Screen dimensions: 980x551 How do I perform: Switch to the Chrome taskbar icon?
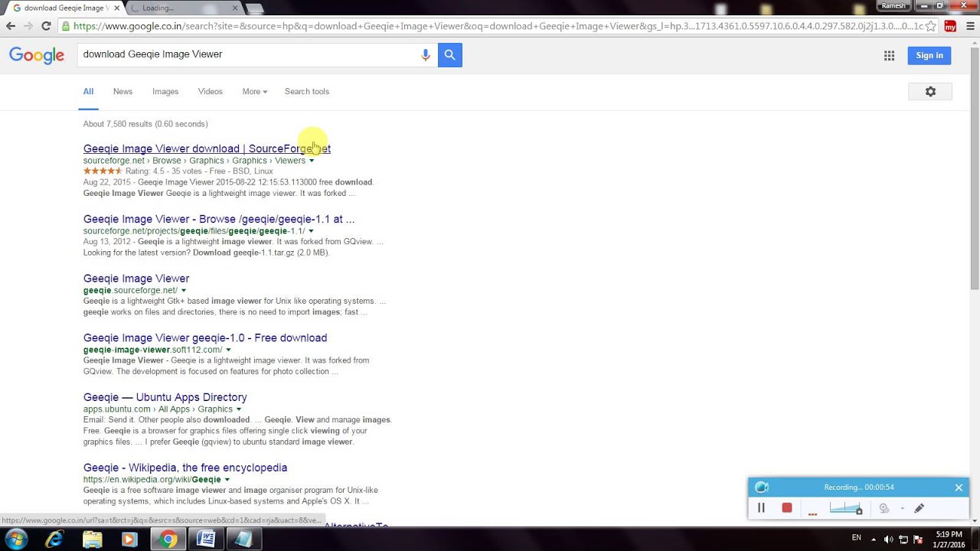(x=168, y=540)
